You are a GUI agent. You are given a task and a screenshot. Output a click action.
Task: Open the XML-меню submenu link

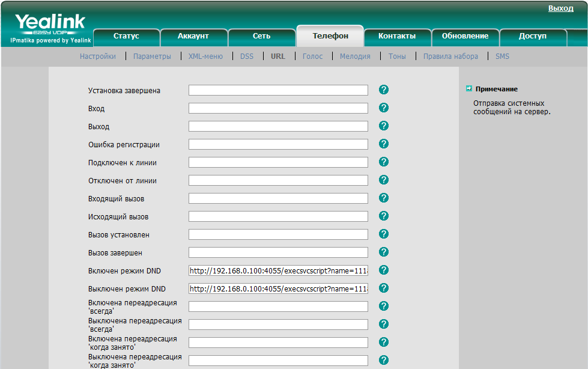point(205,56)
